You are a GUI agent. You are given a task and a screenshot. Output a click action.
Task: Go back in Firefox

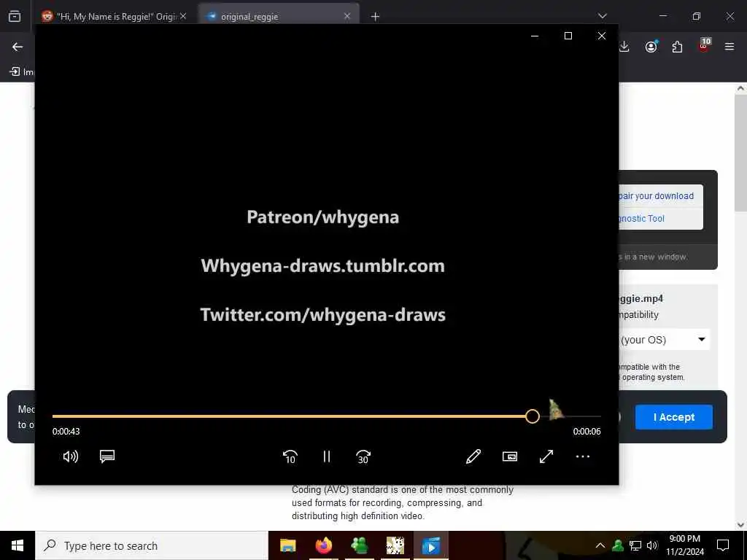coord(18,47)
